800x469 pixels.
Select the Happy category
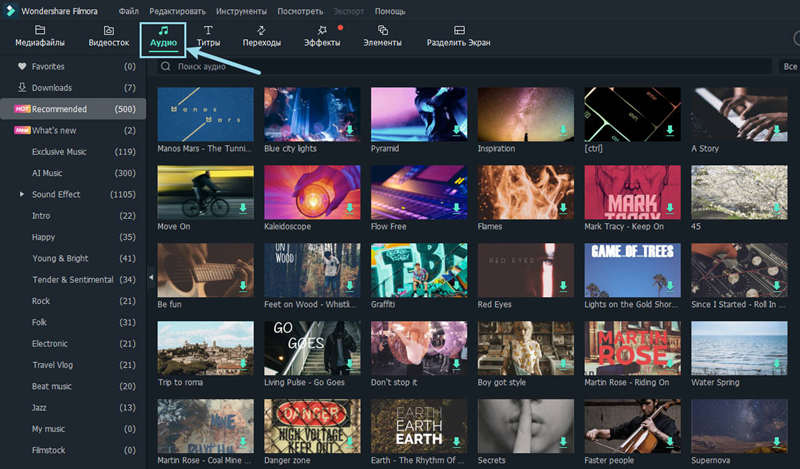coord(73,237)
